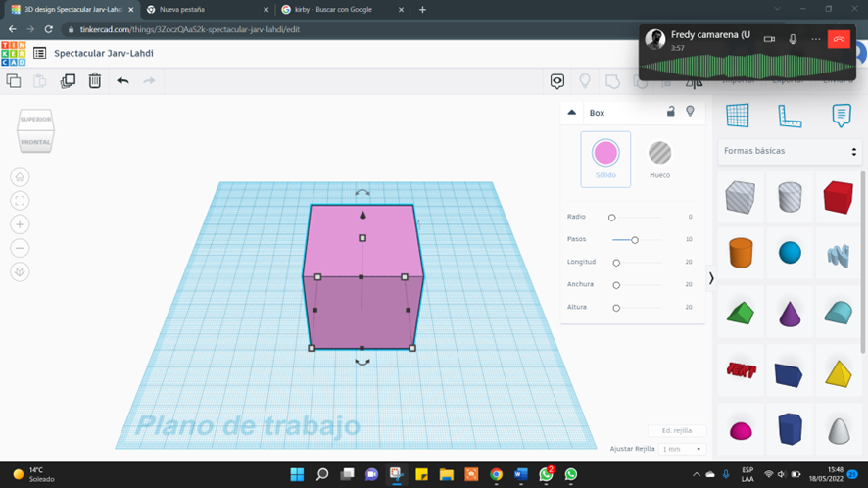Show hidden system tray icons
Viewport: 868px width, 488px height.
pyautogui.click(x=696, y=474)
